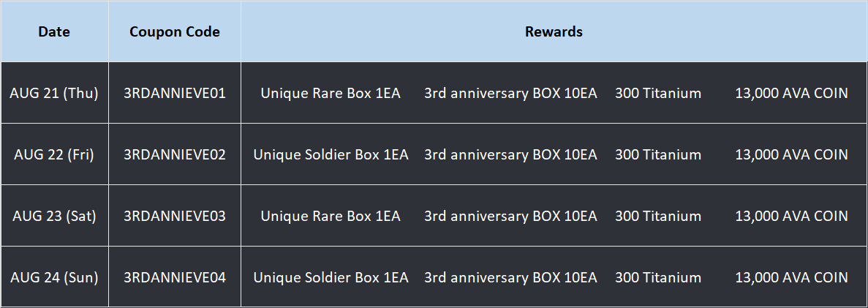
Task: Click coupon code 3RDANNIEVE04
Action: click(174, 277)
